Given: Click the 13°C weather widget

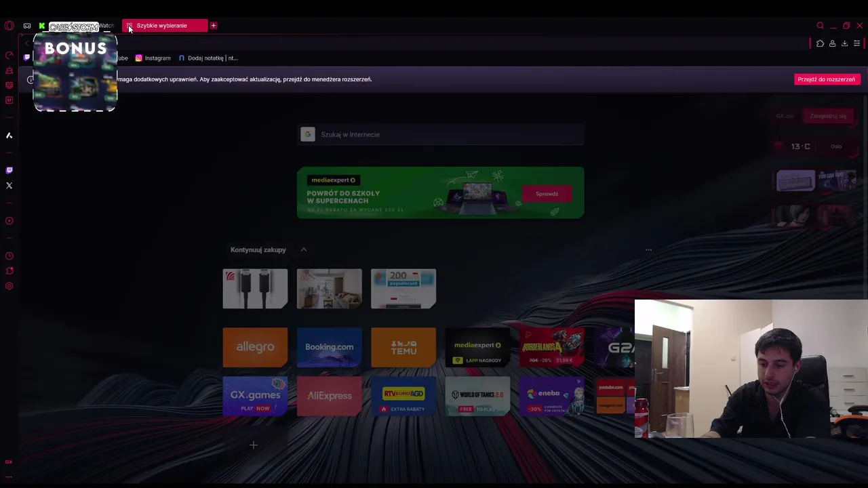Looking at the screenshot, I should 800,146.
